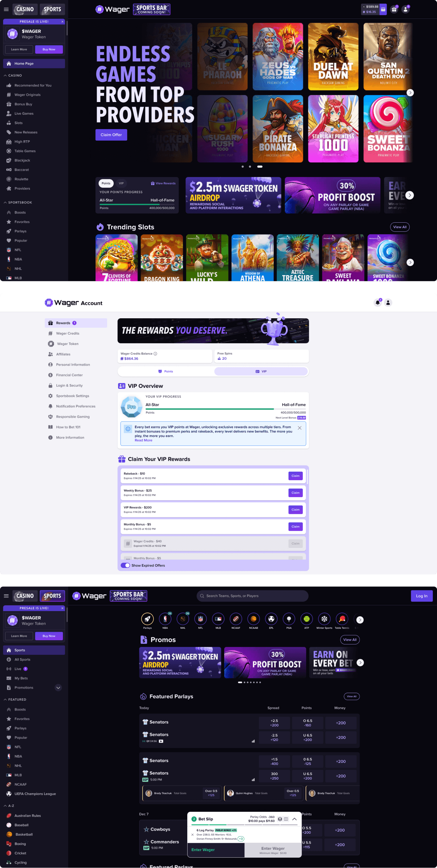Click the notification bell in the Account header
This screenshot has width=437, height=868.
click(x=378, y=302)
